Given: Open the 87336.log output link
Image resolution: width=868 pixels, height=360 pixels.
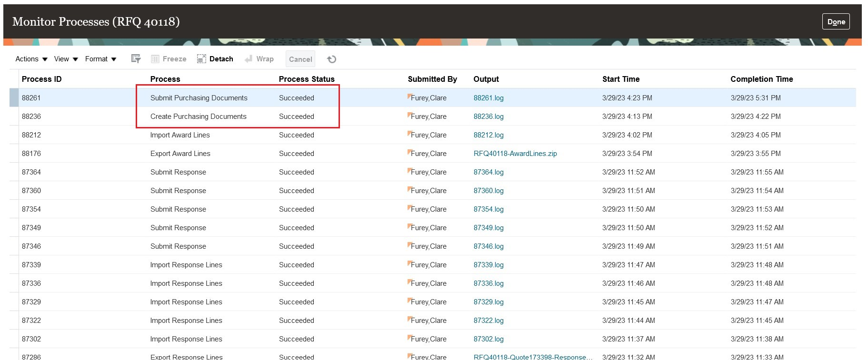Looking at the screenshot, I should pos(489,283).
